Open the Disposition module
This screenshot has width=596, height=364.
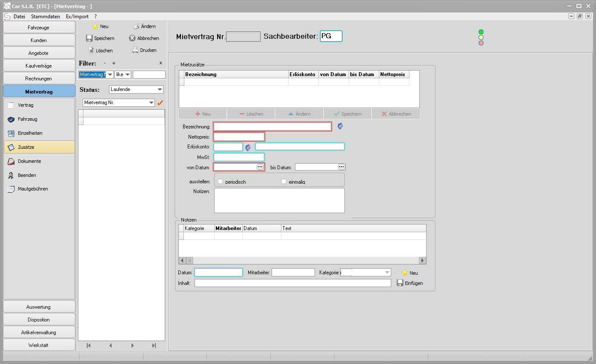pos(39,320)
